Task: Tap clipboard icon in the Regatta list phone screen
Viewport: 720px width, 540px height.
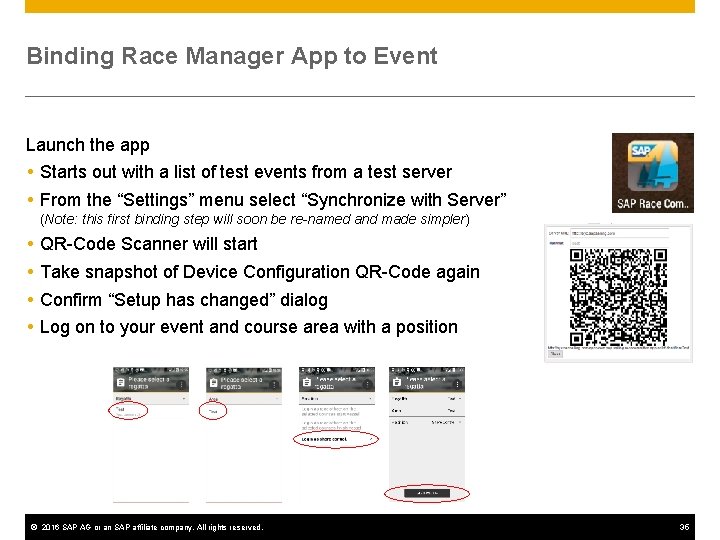Action: tap(120, 382)
